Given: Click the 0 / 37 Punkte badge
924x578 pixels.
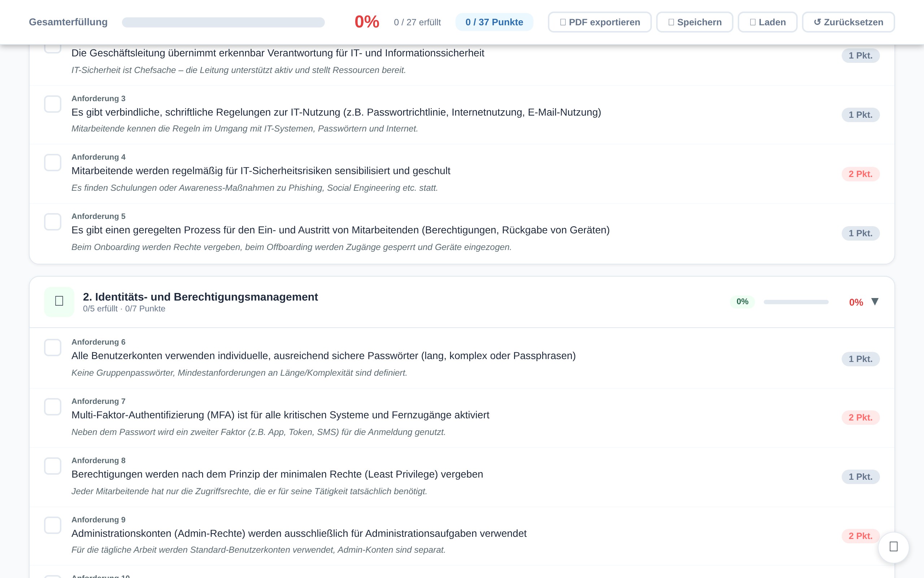Looking at the screenshot, I should click(494, 22).
